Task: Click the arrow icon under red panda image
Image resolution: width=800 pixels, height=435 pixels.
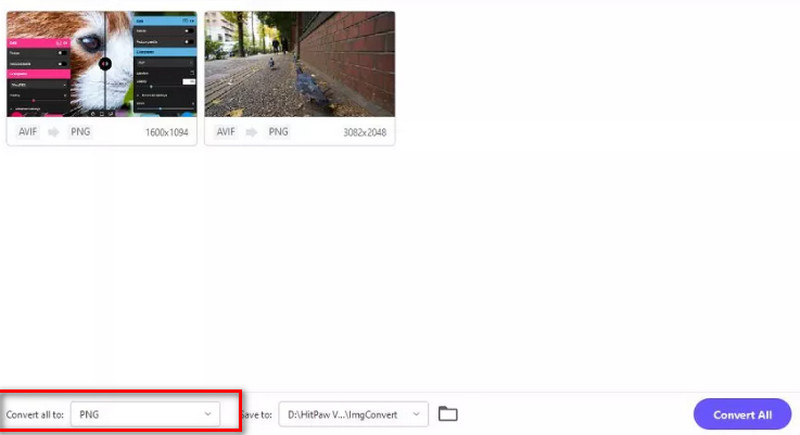Action: point(53,132)
